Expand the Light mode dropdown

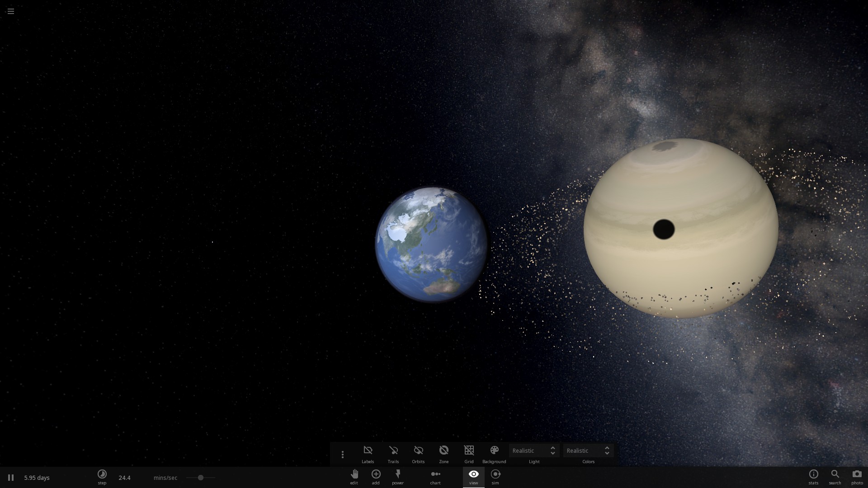point(534,450)
